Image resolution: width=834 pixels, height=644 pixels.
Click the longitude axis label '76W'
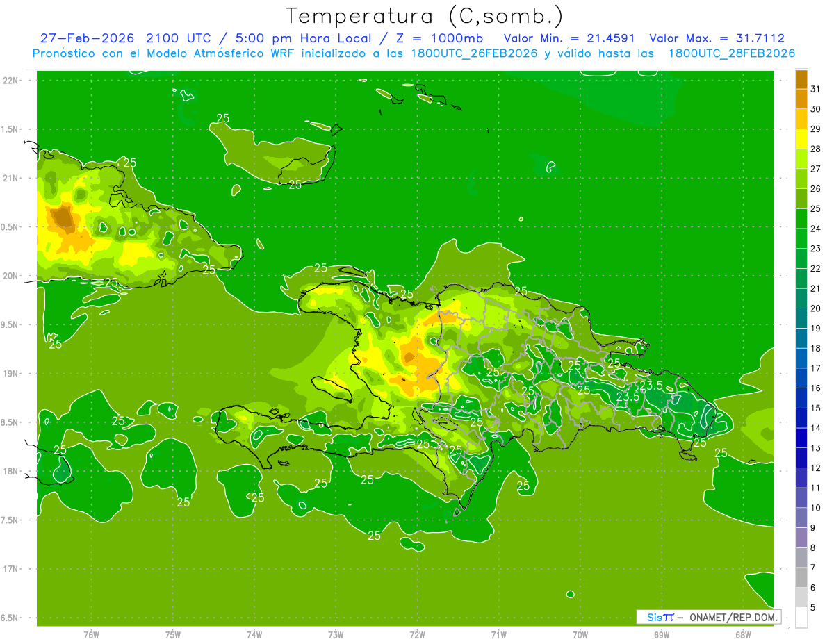[91, 634]
